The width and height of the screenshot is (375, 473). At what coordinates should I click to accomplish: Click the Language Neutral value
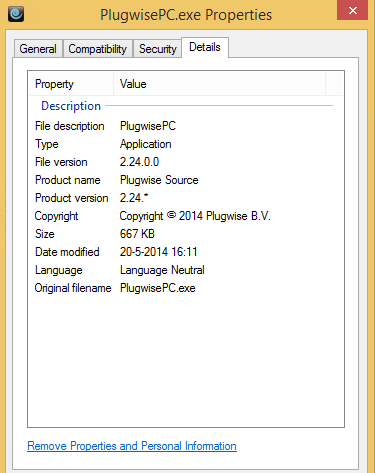coord(162,270)
